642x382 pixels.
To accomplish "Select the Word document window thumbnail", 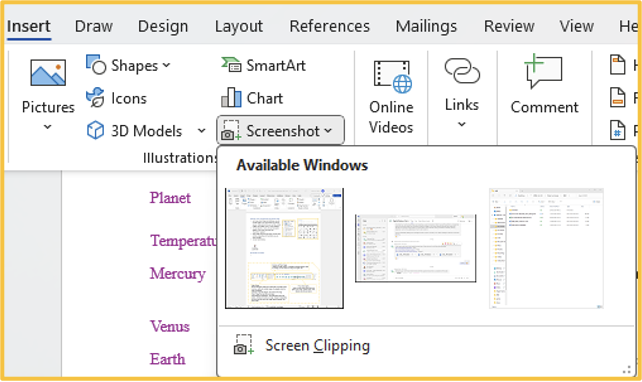I will pos(284,249).
